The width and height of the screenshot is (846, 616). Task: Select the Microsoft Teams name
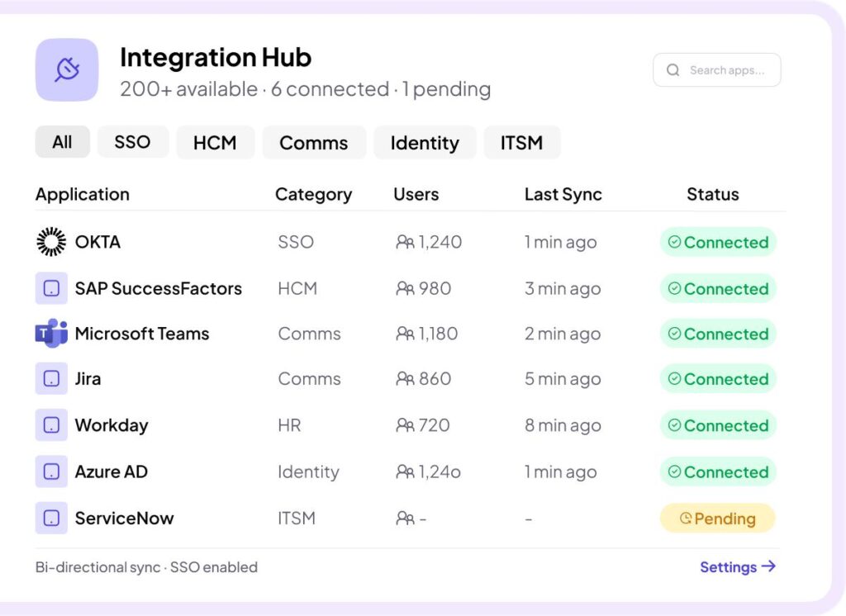142,334
